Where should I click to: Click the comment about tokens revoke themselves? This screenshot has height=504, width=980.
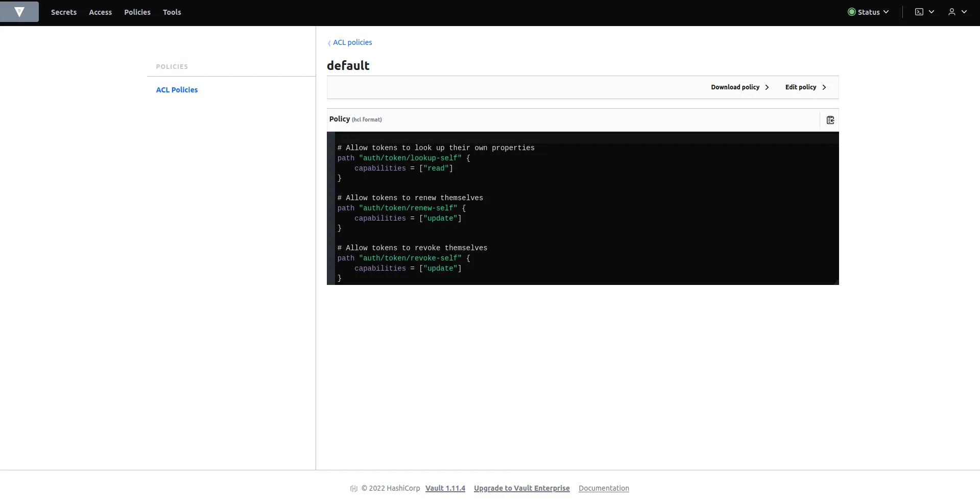tap(412, 248)
